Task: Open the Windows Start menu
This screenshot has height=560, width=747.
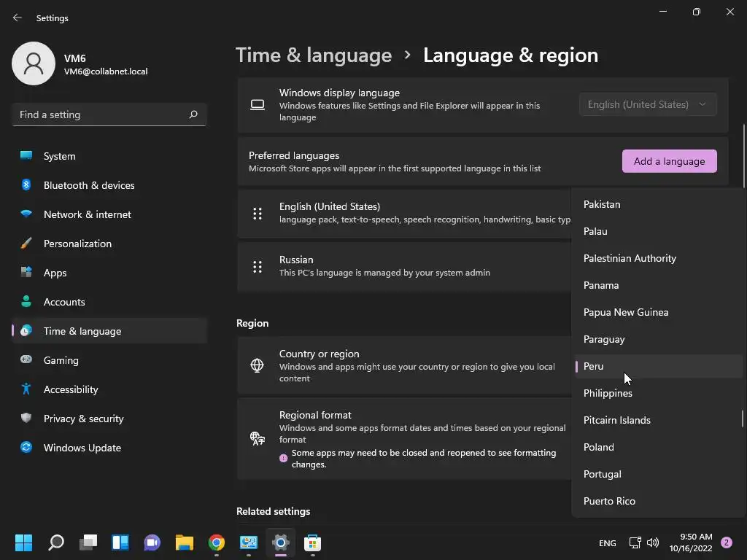Action: (x=23, y=542)
